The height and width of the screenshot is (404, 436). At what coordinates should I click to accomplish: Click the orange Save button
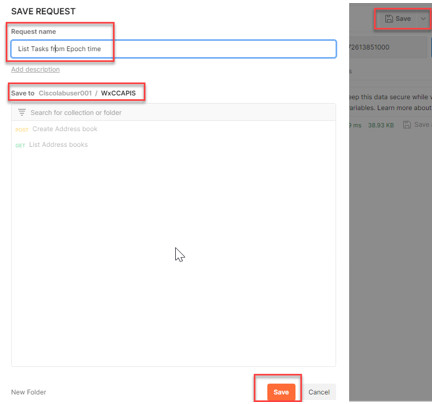(281, 392)
